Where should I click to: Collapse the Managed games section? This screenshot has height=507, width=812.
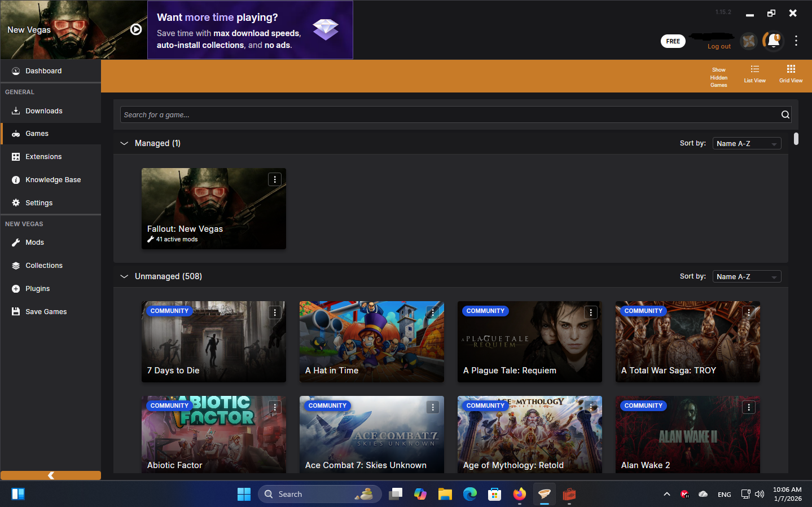tap(124, 143)
